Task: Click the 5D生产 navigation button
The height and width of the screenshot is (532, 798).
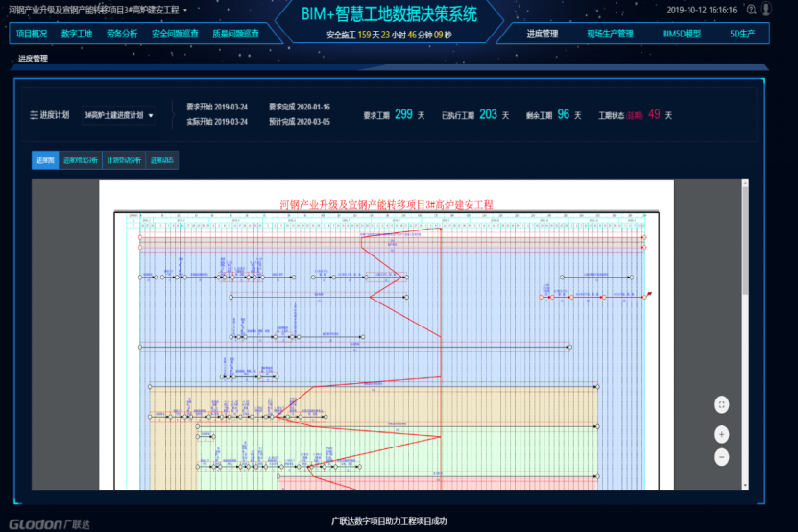Action: [743, 34]
